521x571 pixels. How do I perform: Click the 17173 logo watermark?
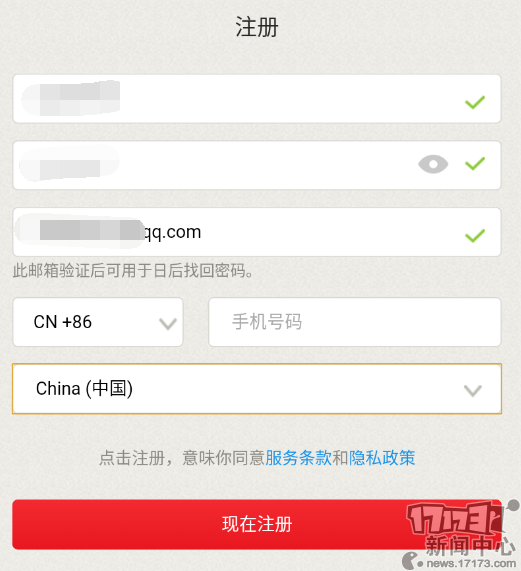pos(456,518)
